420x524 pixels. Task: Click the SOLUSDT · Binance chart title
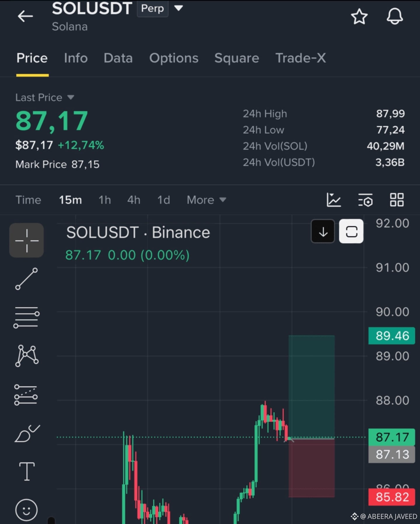click(138, 232)
